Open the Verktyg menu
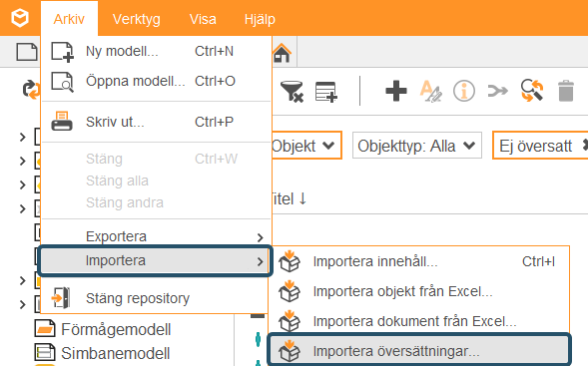This screenshot has width=588, height=366. point(137,19)
